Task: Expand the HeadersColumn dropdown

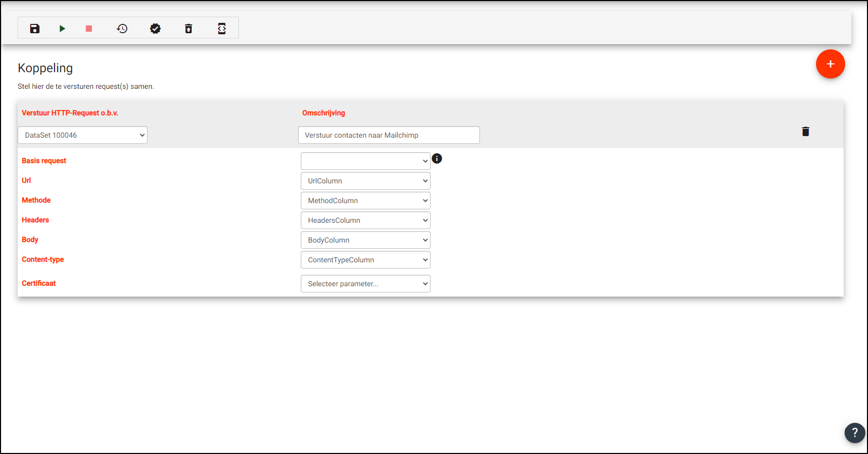Action: [x=365, y=220]
